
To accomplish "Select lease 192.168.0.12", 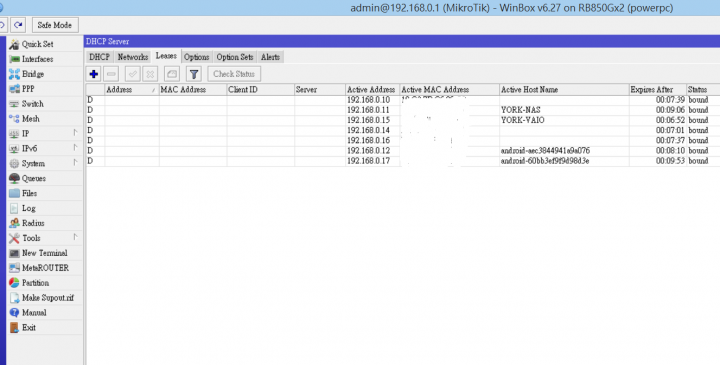I will tap(403, 151).
